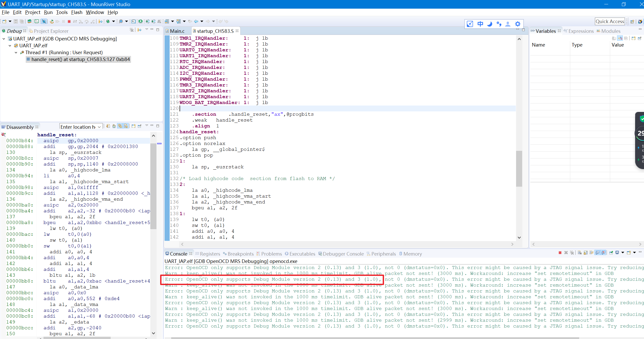Viewport: 644px width, 339px height.
Task: Click the New file toolbar icon
Action: tap(4, 21)
